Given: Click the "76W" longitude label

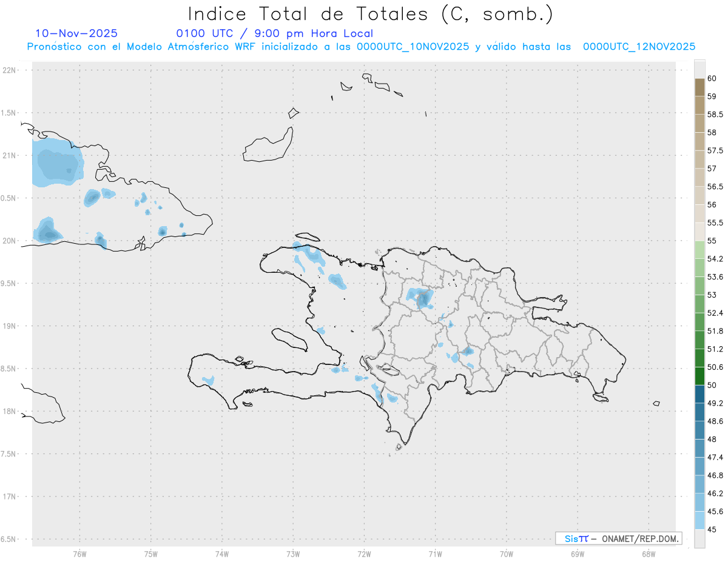Looking at the screenshot, I should 79,554.
